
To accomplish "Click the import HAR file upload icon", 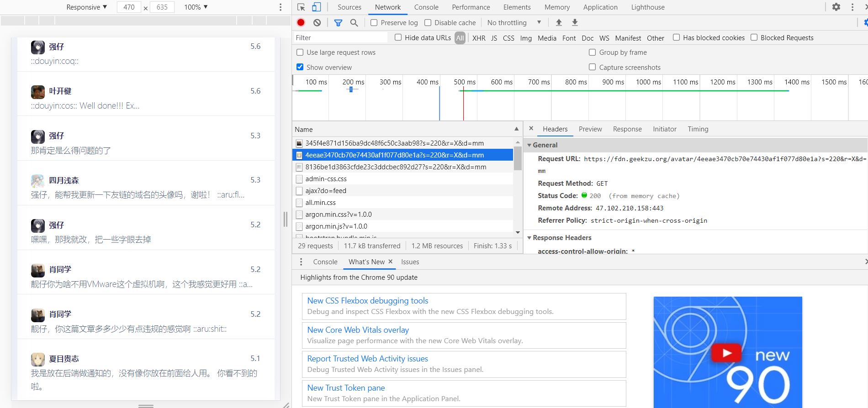I will (559, 22).
